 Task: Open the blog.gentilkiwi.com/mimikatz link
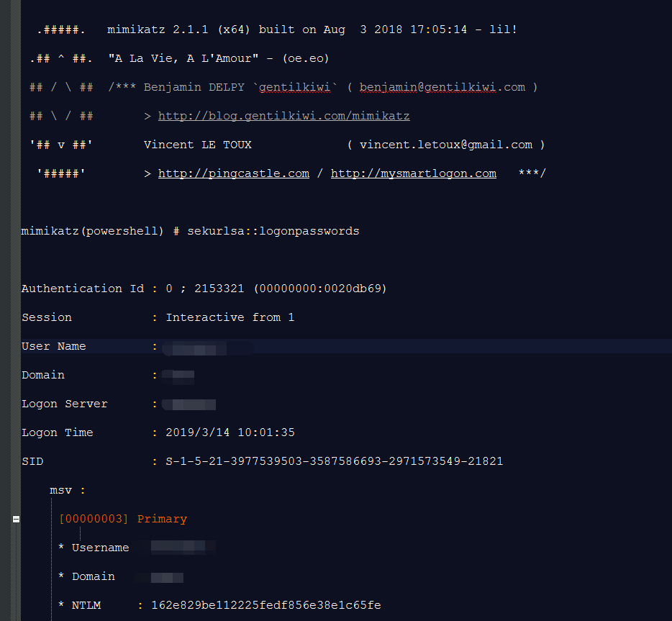coord(283,116)
